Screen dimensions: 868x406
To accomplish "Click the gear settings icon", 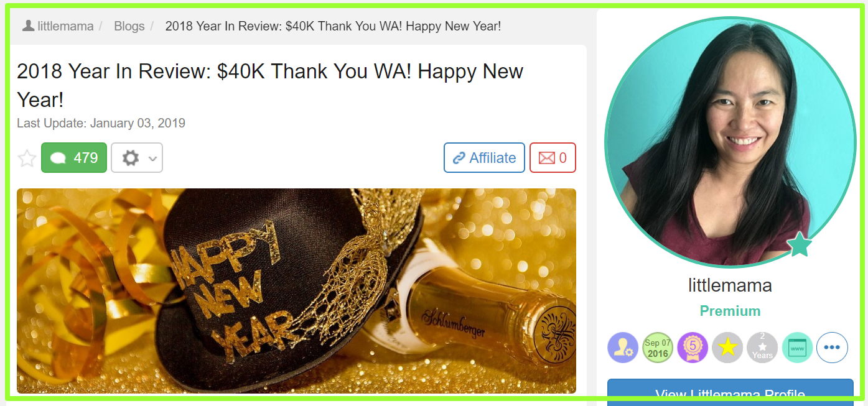I will [130, 158].
